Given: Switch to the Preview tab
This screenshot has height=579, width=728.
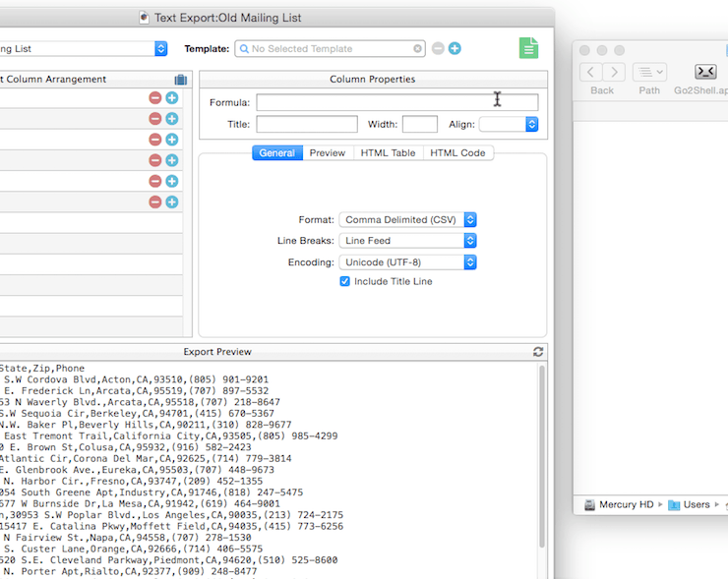Looking at the screenshot, I should point(328,152).
